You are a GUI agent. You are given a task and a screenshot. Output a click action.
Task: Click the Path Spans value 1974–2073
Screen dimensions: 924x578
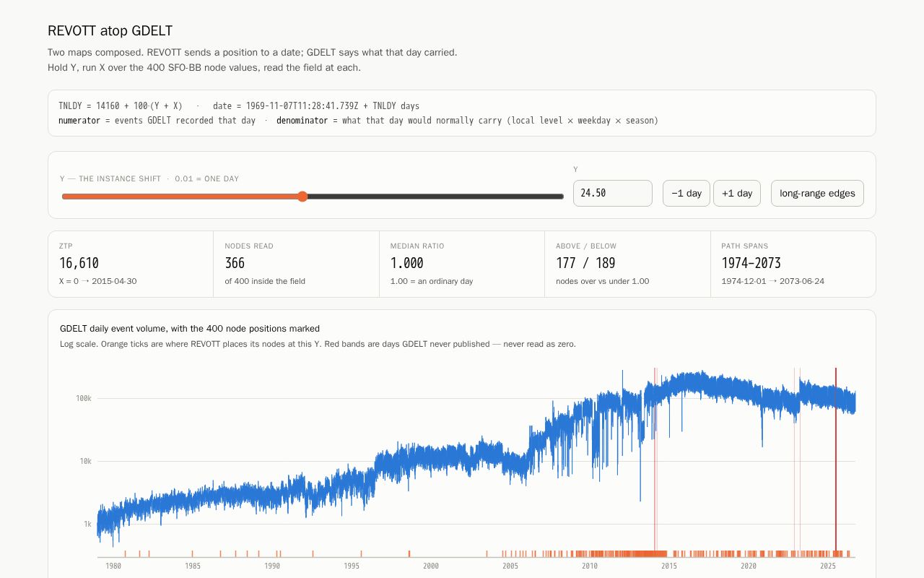pyautogui.click(x=751, y=263)
